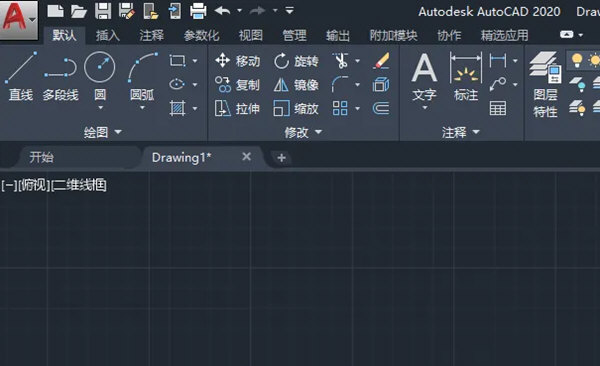The image size is (600, 366).
Task: Click the Redo arrow icon
Action: click(x=258, y=11)
